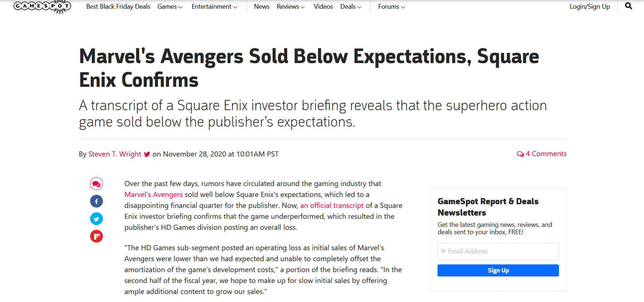Image resolution: width=644 pixels, height=302 pixels.
Task: Click the red comments bubble share icon
Action: (x=96, y=184)
